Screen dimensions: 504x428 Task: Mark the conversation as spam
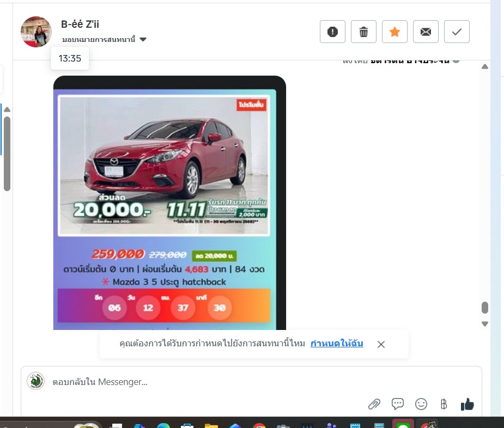332,32
